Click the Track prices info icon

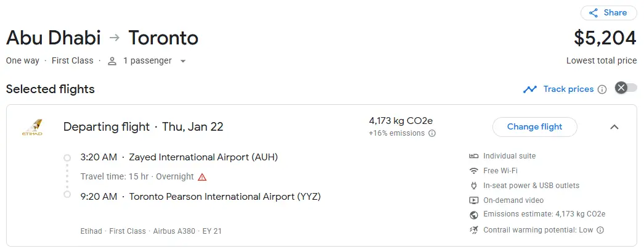click(602, 89)
